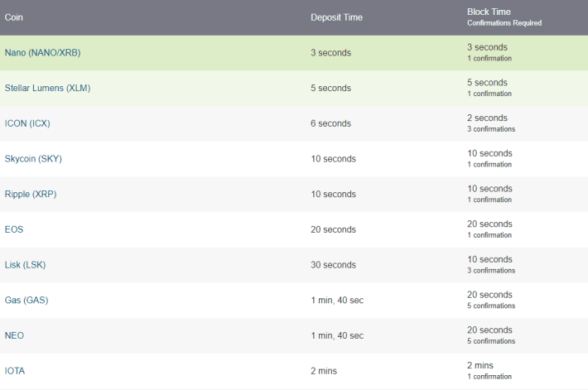Click Skycoin's 10 seconds block time

tap(489, 153)
